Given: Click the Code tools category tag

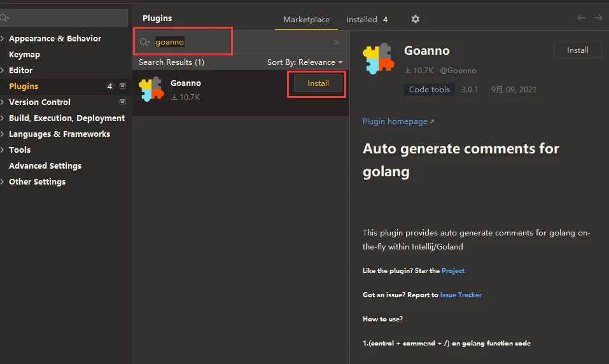Looking at the screenshot, I should click(429, 89).
